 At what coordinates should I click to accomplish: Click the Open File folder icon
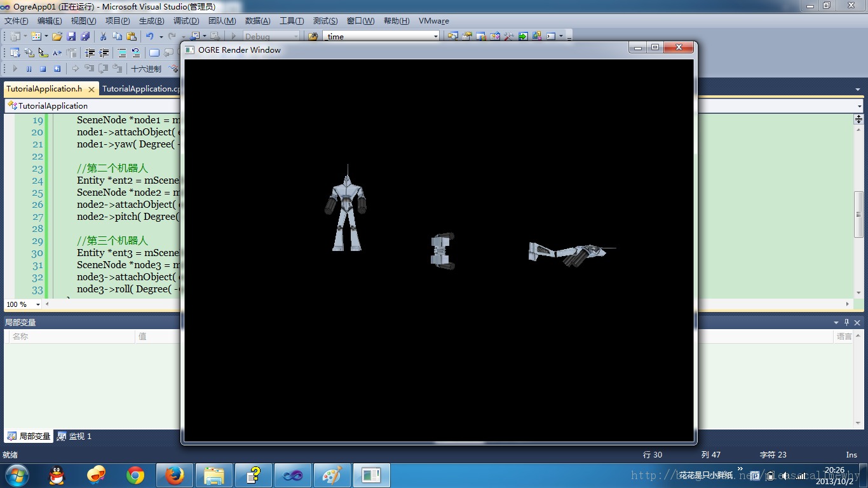tap(57, 36)
